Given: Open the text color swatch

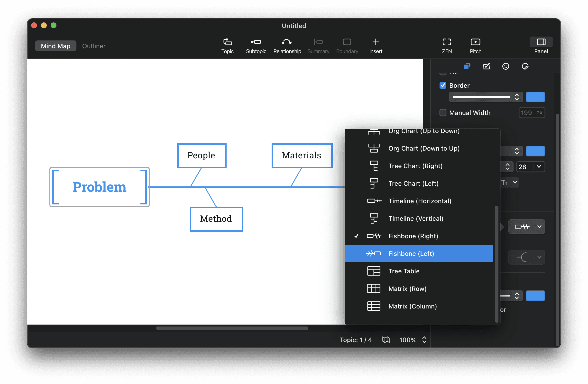Looking at the screenshot, I should (x=535, y=151).
